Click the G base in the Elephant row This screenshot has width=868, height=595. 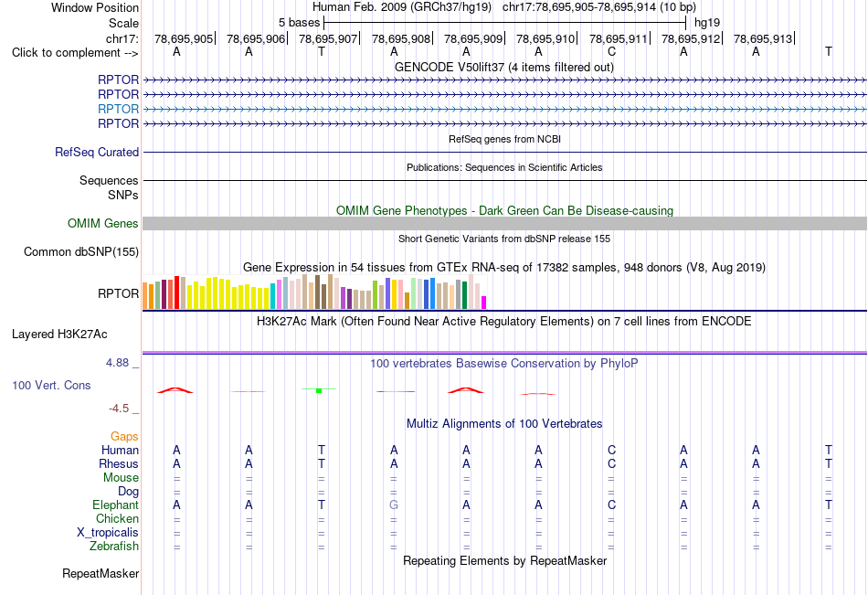click(394, 505)
